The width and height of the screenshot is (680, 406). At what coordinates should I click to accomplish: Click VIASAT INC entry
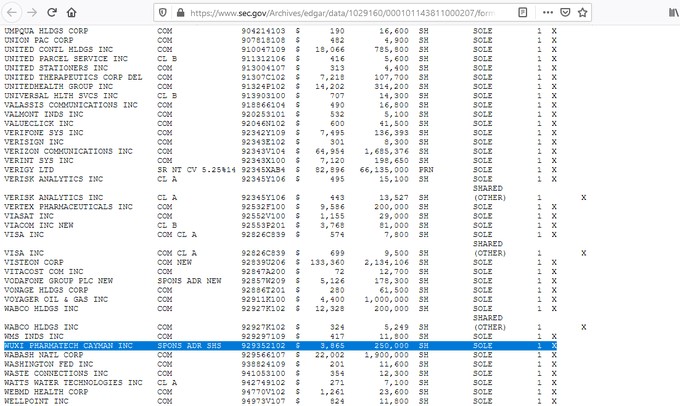29,216
